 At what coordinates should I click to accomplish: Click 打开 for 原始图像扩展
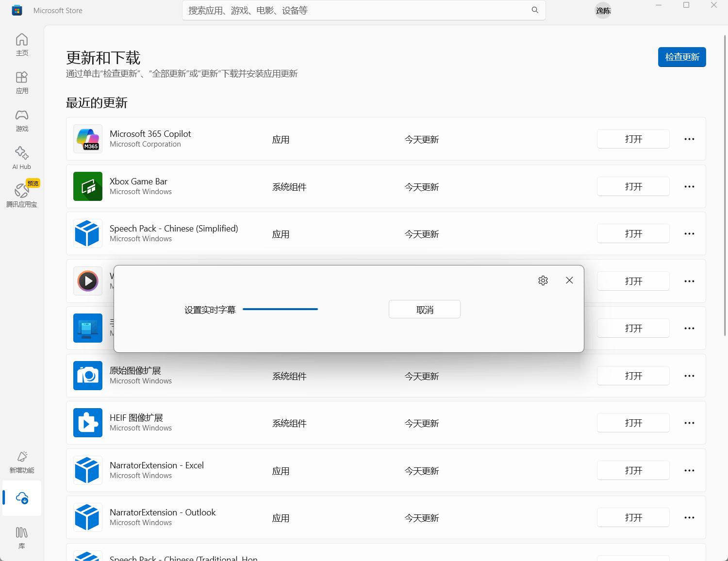(633, 376)
